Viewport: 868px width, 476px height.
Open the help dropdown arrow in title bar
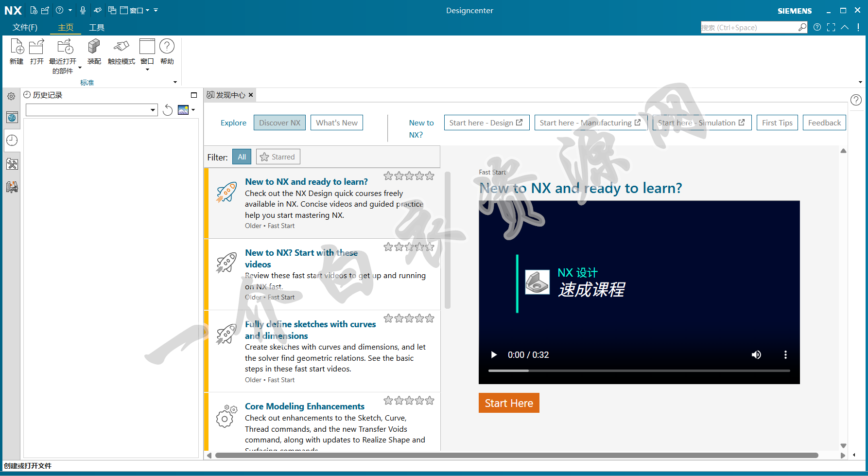click(70, 10)
